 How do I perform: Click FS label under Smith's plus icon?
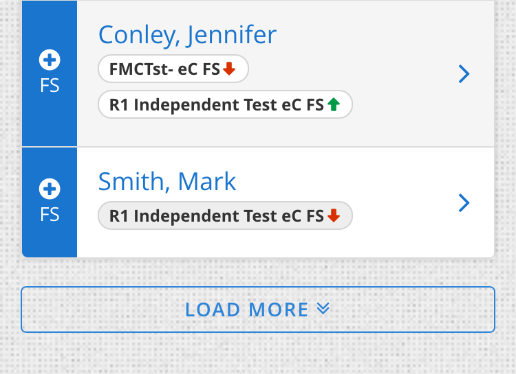(50, 214)
